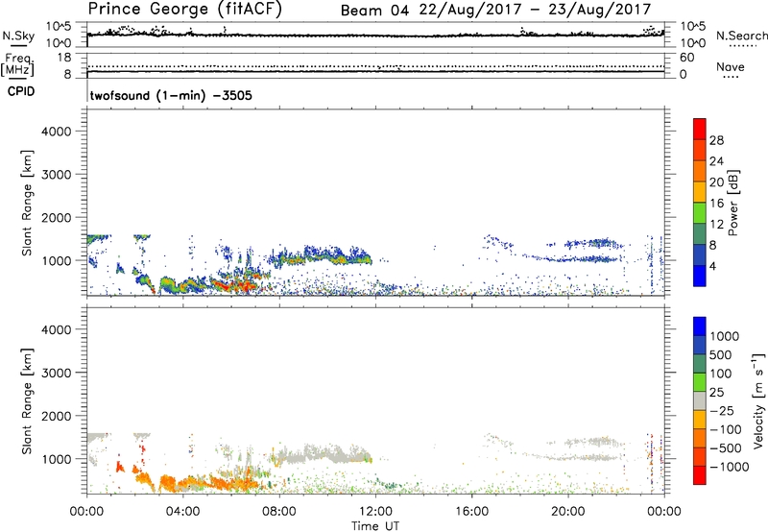Click the 'twofsound (1-min) -3505' text
768x532 pixels.
coord(171,95)
